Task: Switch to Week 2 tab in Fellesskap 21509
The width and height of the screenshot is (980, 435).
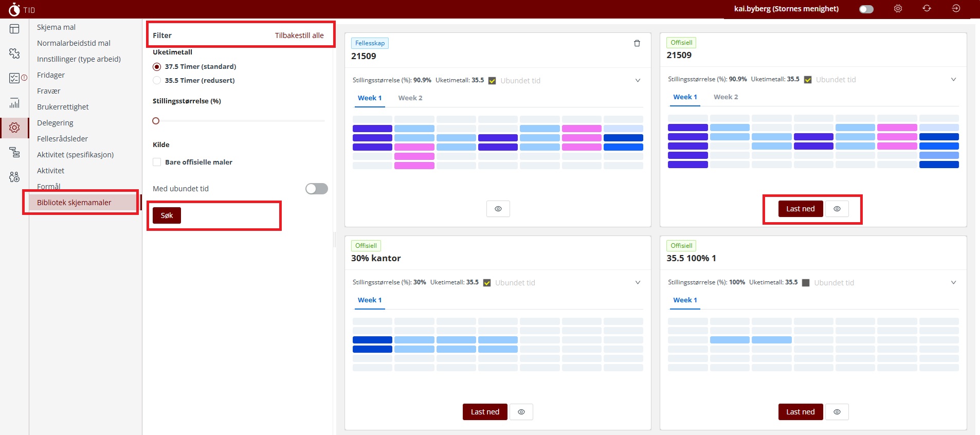Action: (410, 98)
